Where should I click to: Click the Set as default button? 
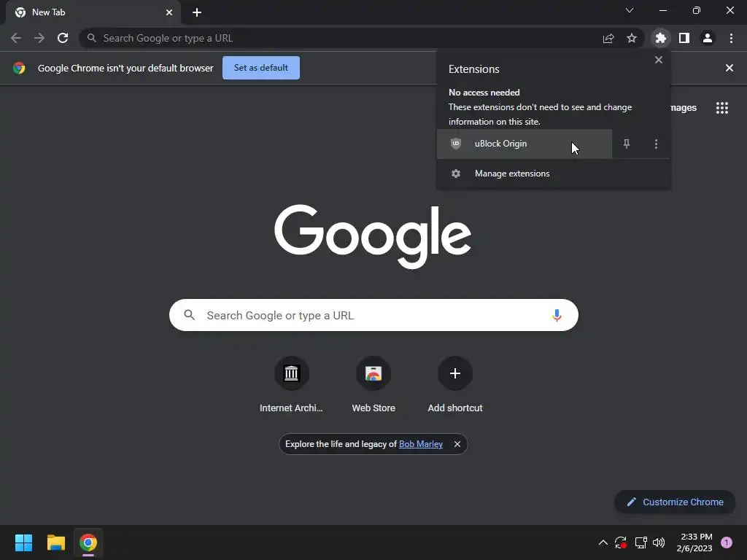click(x=261, y=68)
